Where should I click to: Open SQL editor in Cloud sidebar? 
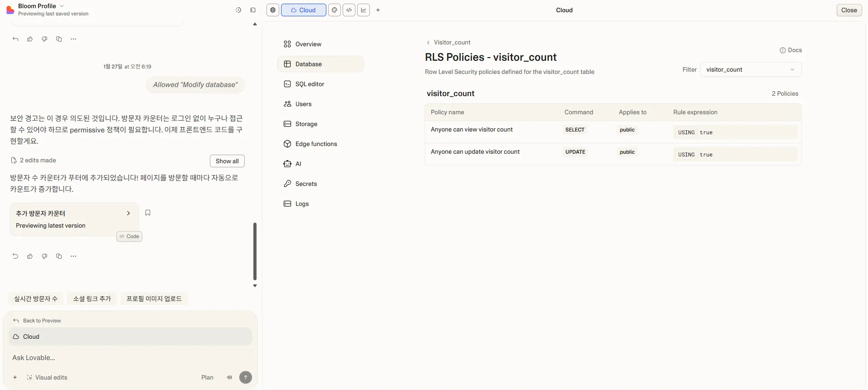pos(320,84)
